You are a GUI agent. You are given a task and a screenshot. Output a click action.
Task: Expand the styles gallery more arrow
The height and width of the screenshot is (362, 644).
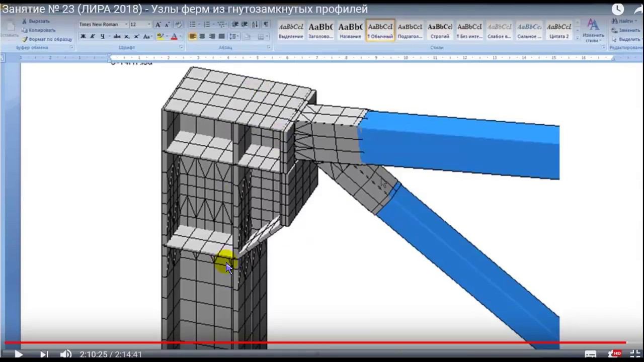click(578, 38)
